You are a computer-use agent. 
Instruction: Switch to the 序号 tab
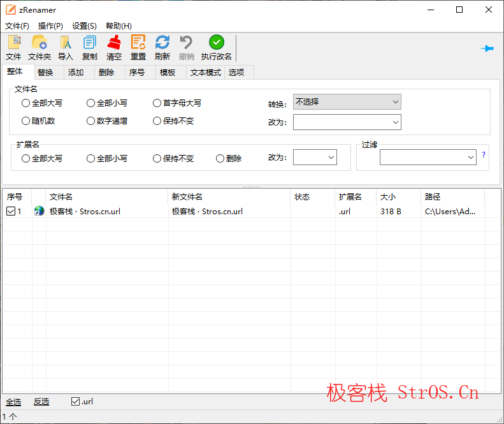[x=140, y=73]
